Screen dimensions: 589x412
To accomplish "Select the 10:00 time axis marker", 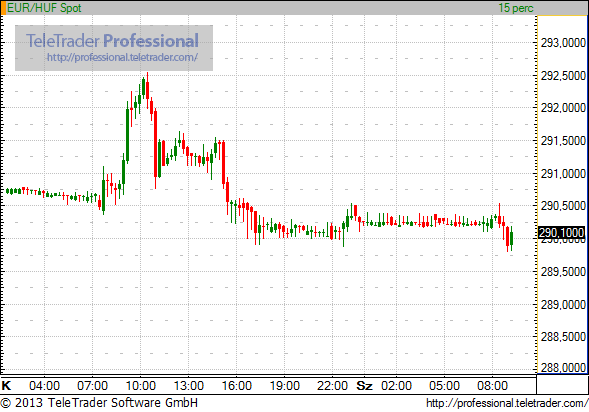I will pos(140,386).
